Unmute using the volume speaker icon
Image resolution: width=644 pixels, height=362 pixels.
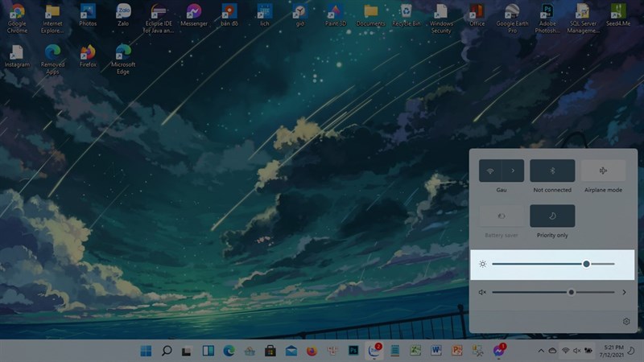[482, 292]
